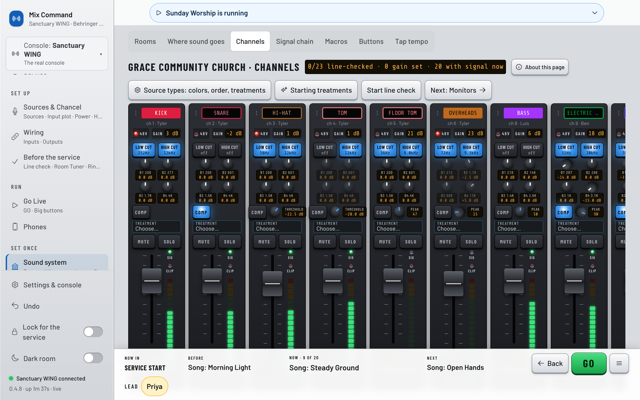Solo the HI-HAT channel

point(290,242)
